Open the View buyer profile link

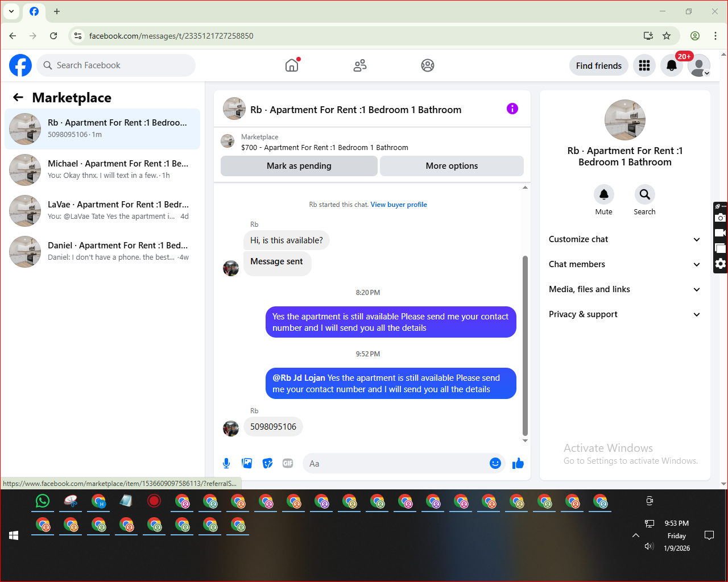click(399, 205)
